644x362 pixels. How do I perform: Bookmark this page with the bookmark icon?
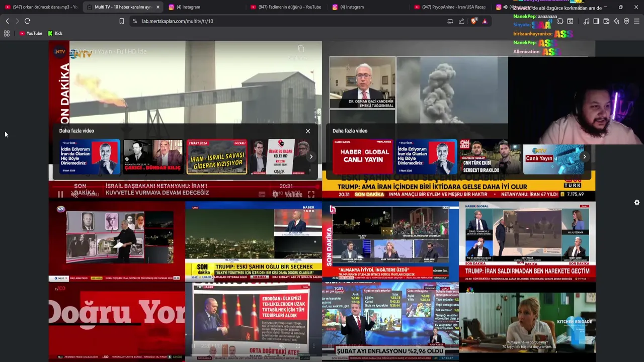pos(122,21)
